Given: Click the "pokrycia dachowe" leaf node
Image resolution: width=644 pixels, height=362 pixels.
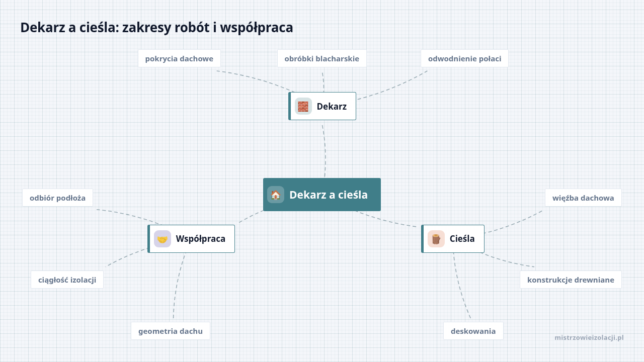Looking at the screenshot, I should 179,58.
